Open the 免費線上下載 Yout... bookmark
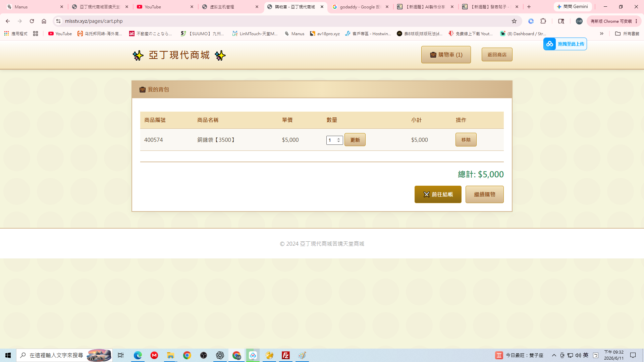The height and width of the screenshot is (362, 644). pyautogui.click(x=471, y=34)
